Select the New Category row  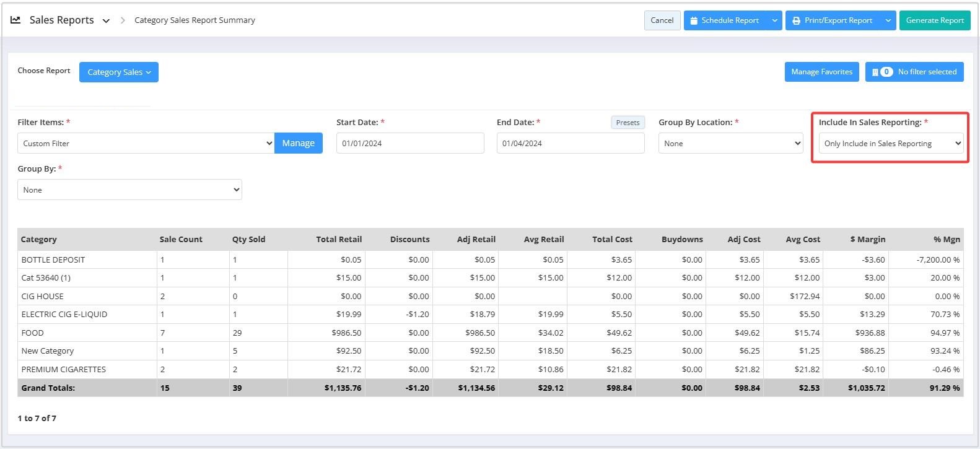coord(491,351)
